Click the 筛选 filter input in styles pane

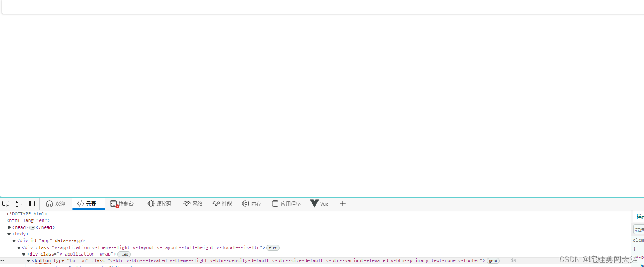pyautogui.click(x=639, y=230)
